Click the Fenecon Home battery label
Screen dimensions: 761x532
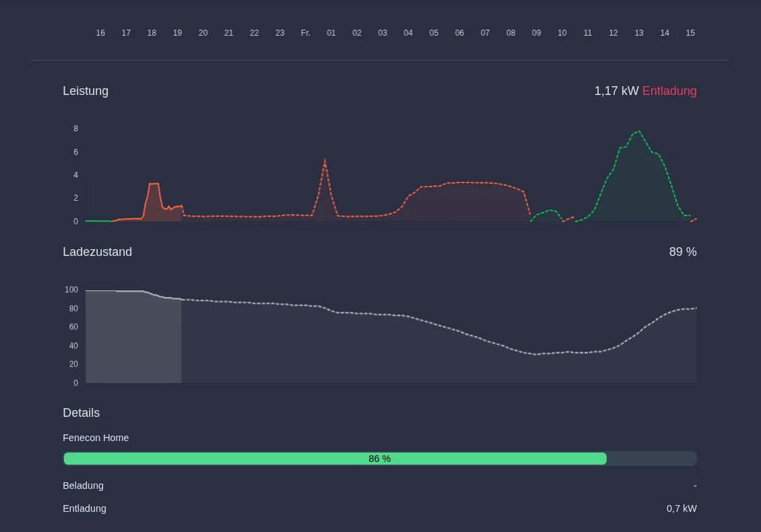(96, 438)
